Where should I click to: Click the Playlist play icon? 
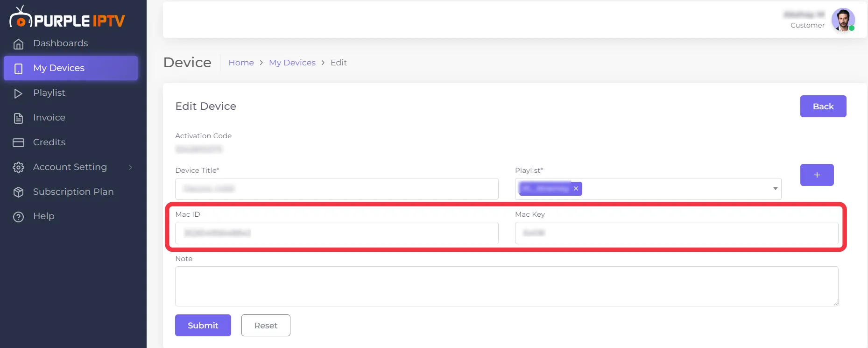(x=18, y=93)
